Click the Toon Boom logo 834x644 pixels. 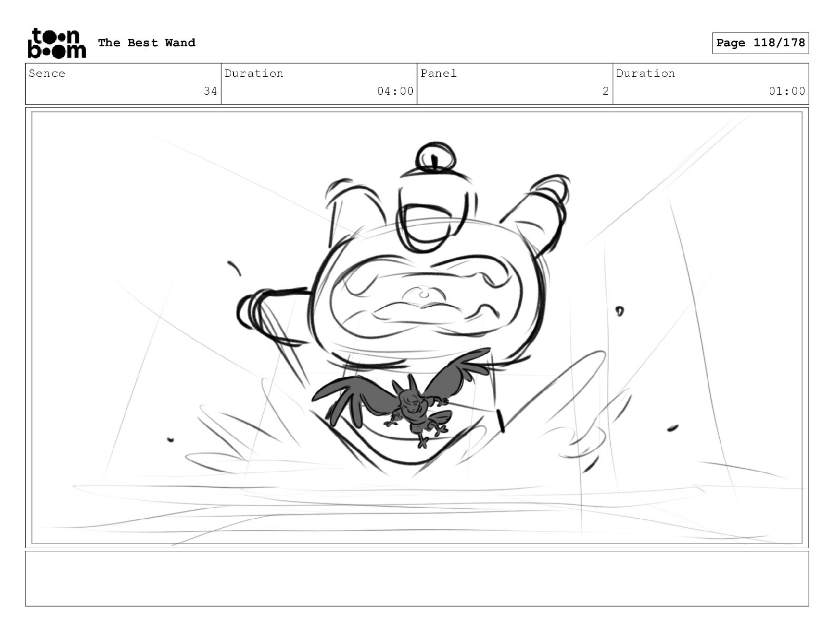coord(56,43)
